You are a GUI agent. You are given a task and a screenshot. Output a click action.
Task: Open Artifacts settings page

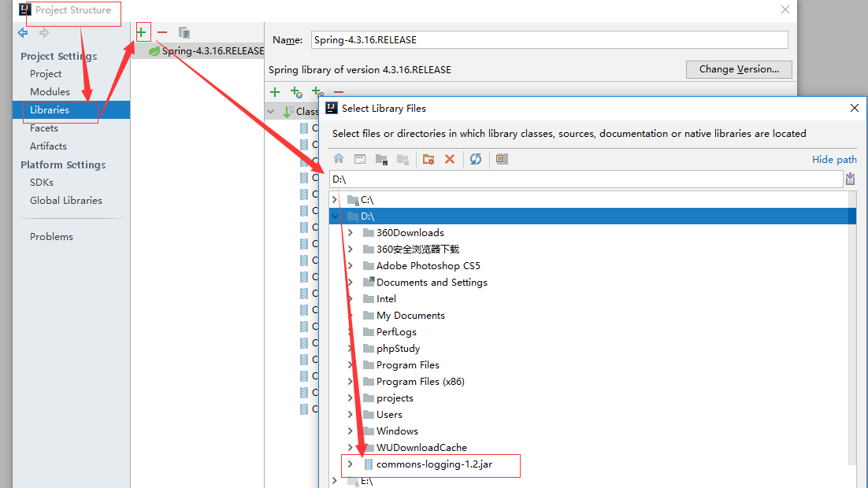click(48, 146)
